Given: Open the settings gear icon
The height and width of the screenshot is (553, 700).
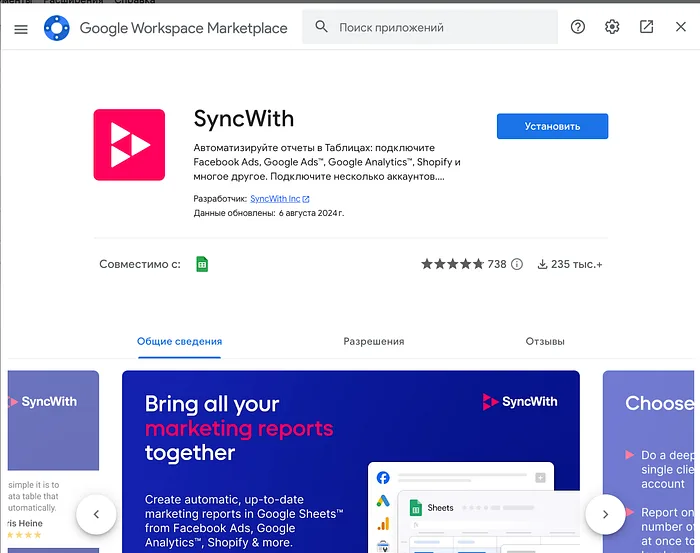Looking at the screenshot, I should click(x=612, y=27).
